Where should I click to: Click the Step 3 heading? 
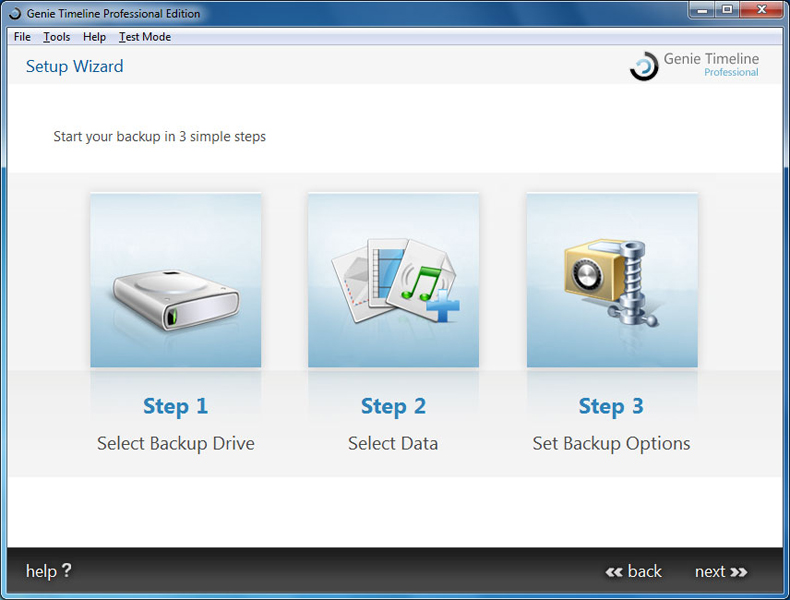coord(611,406)
